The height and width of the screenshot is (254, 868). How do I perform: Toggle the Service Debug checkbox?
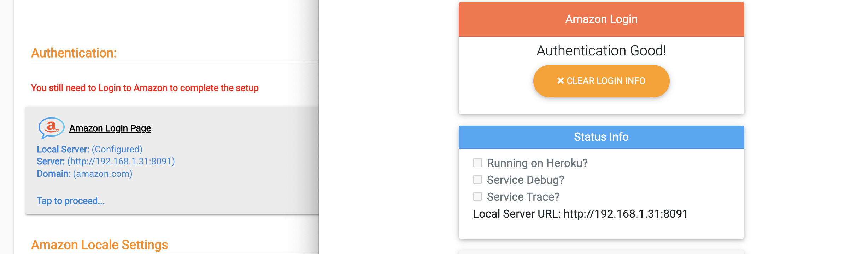[477, 180]
